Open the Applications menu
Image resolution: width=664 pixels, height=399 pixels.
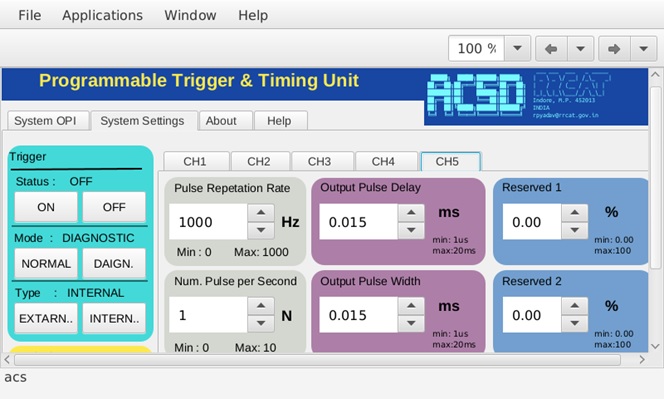102,15
